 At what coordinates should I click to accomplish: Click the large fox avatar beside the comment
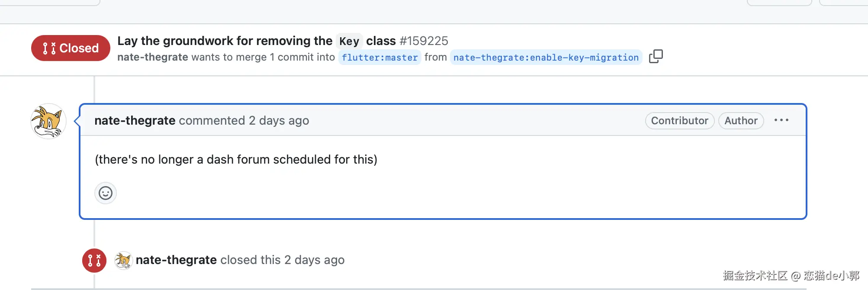click(48, 121)
